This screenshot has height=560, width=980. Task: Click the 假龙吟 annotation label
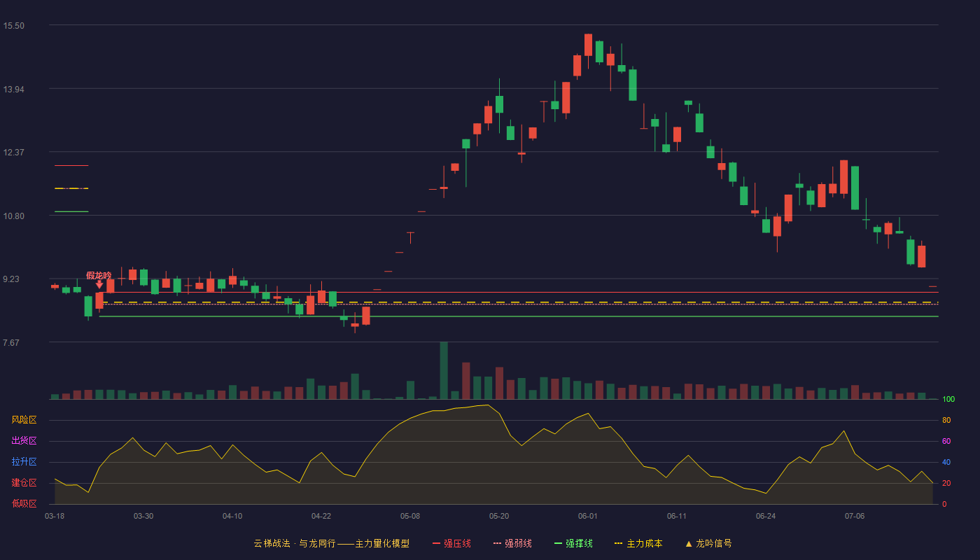coord(99,275)
